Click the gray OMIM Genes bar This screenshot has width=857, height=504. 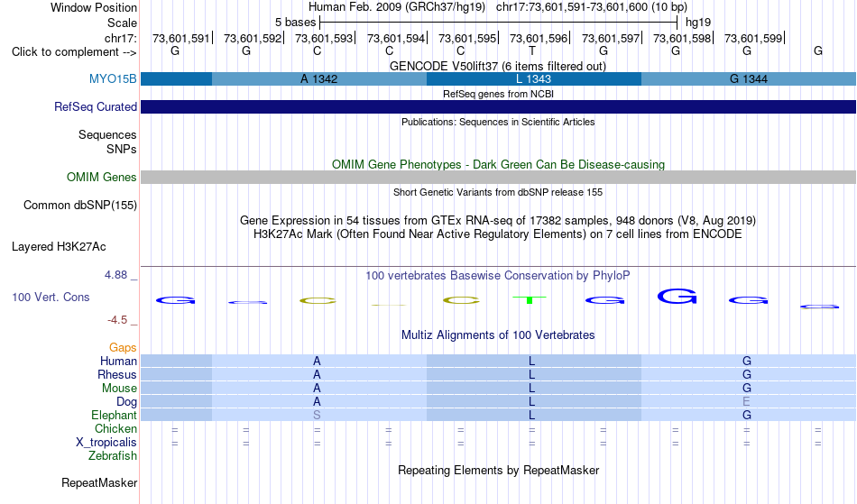tap(498, 177)
